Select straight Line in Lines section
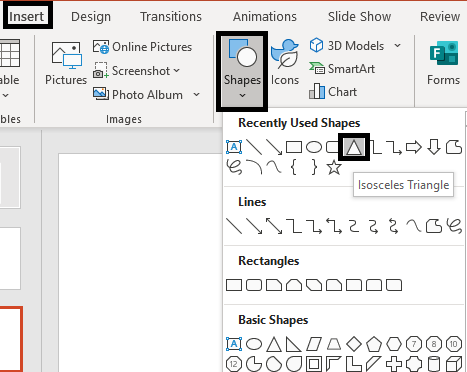 (234, 226)
